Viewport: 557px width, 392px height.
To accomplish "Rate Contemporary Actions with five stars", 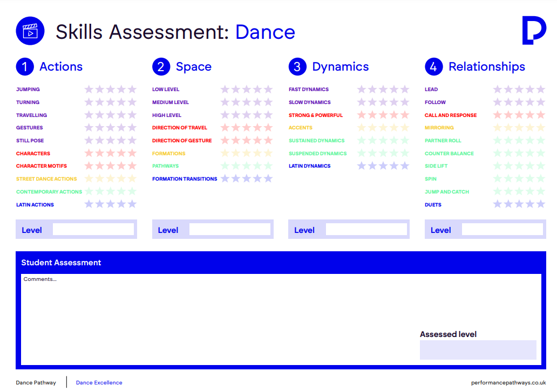I will click(132, 191).
